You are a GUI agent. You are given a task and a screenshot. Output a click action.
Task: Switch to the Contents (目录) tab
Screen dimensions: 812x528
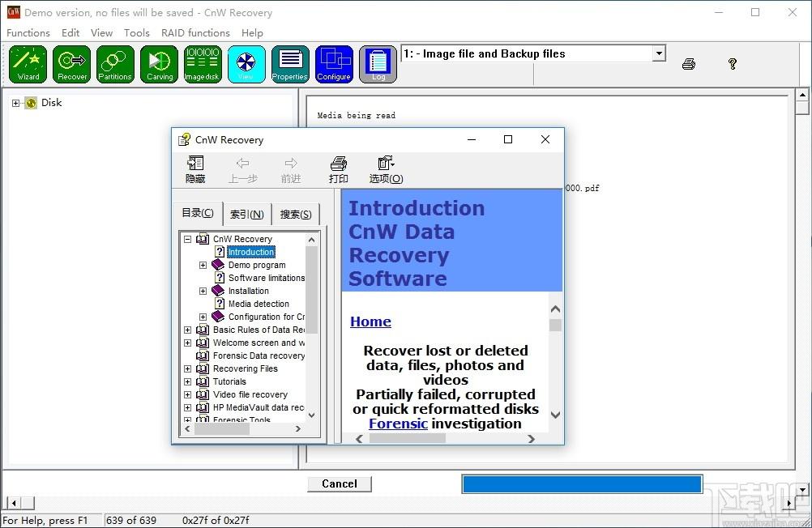198,213
